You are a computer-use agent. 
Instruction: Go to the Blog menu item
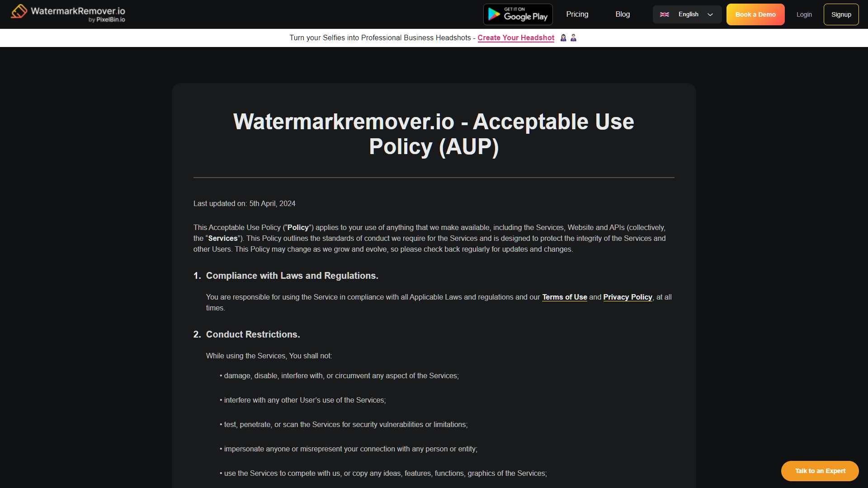[623, 14]
